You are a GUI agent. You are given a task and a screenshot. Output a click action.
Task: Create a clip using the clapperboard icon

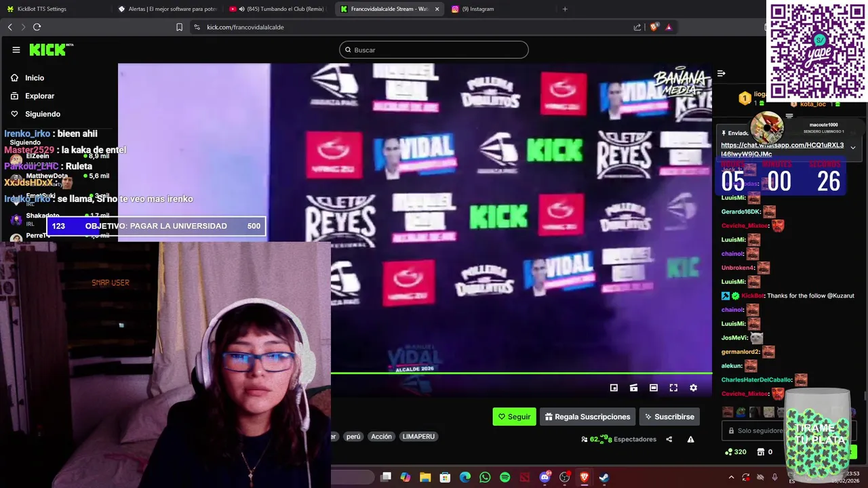click(x=633, y=388)
